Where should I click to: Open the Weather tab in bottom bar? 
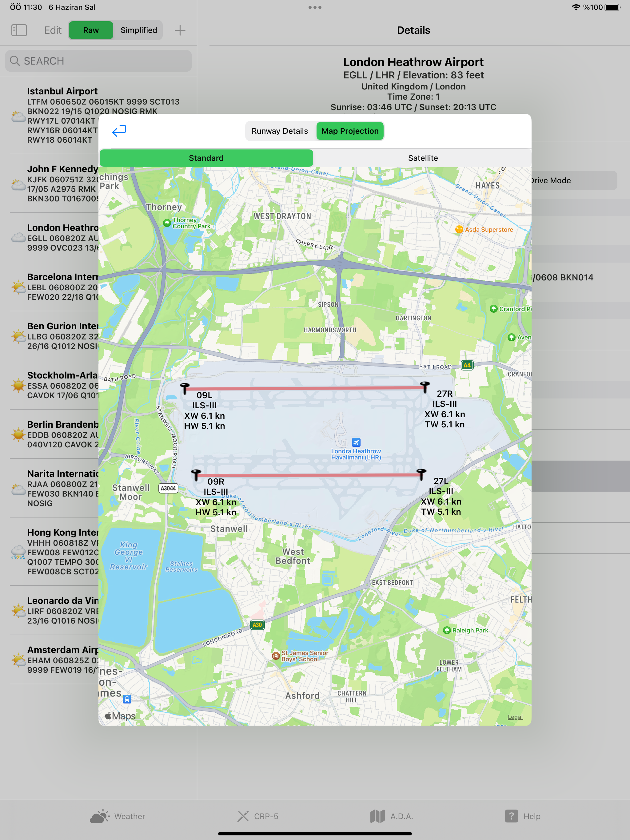click(x=118, y=816)
